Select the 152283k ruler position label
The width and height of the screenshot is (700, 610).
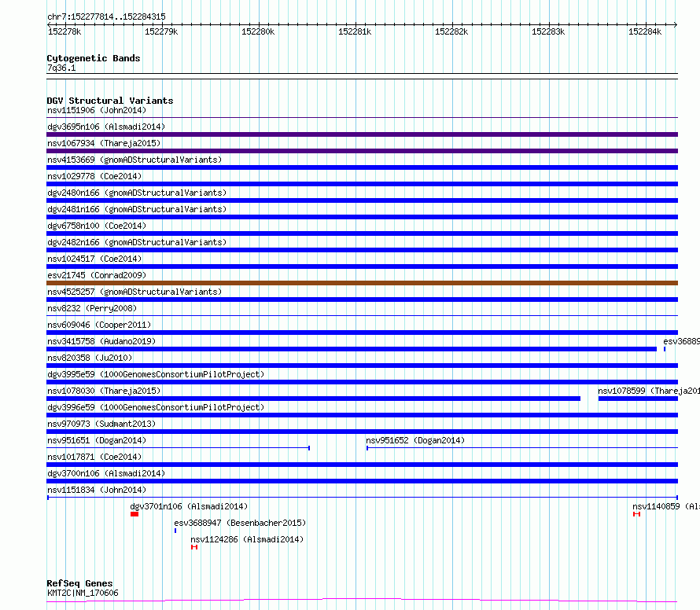pos(548,31)
